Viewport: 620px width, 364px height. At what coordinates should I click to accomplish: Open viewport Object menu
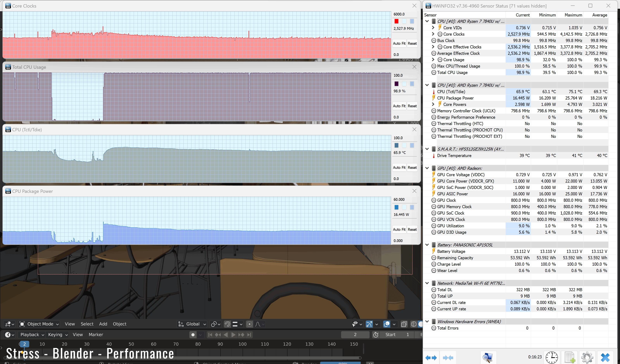tap(120, 324)
